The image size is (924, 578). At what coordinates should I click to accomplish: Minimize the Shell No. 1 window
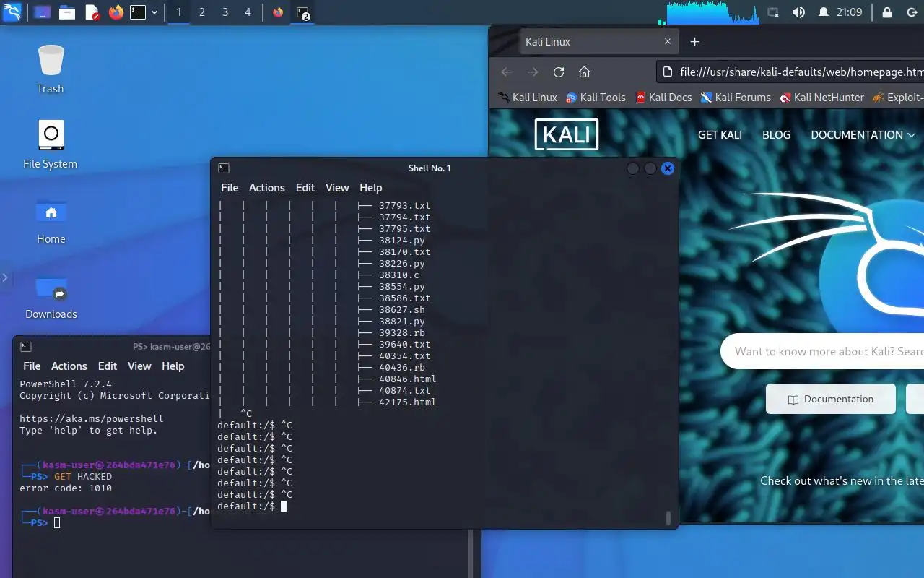pos(633,168)
